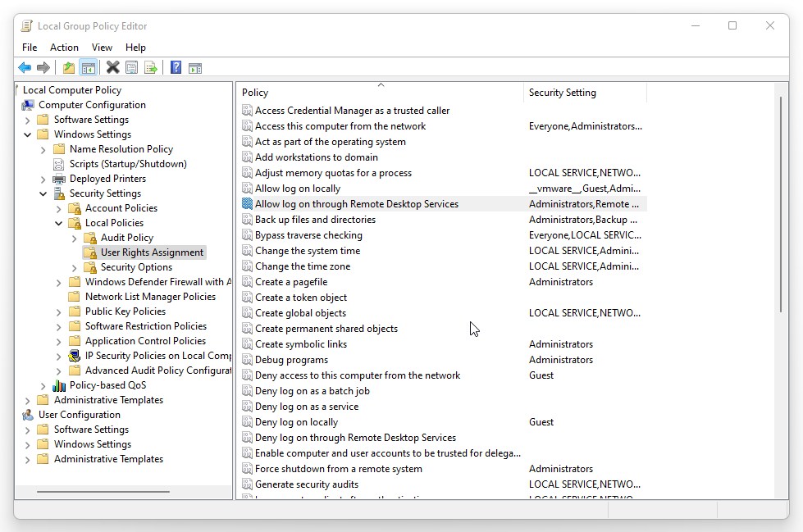This screenshot has height=532, width=803.
Task: Select User Rights Assignment in the tree
Action: 152,252
